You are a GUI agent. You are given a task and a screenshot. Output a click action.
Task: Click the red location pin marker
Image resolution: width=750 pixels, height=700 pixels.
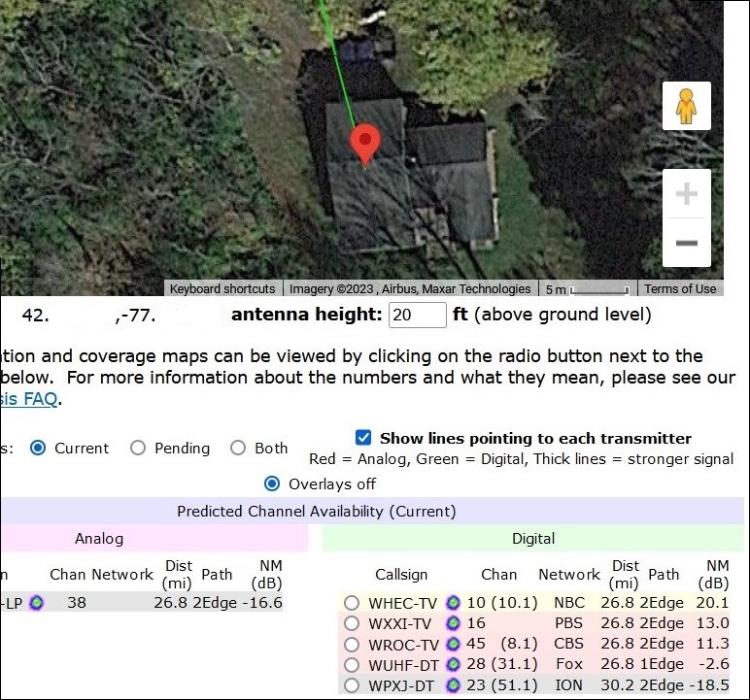pos(365,144)
